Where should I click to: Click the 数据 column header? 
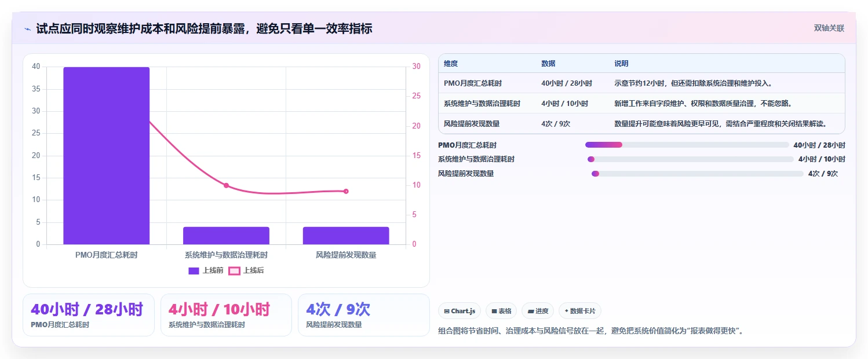[x=548, y=64]
